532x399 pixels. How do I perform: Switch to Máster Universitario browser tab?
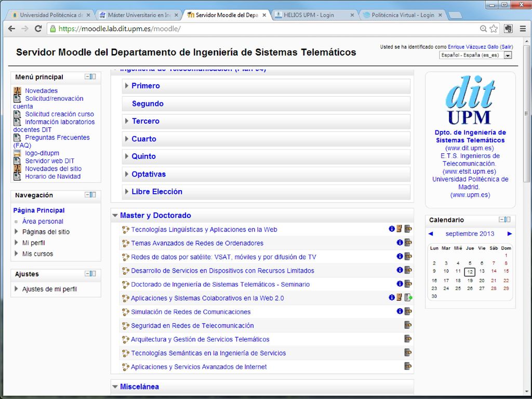click(139, 15)
